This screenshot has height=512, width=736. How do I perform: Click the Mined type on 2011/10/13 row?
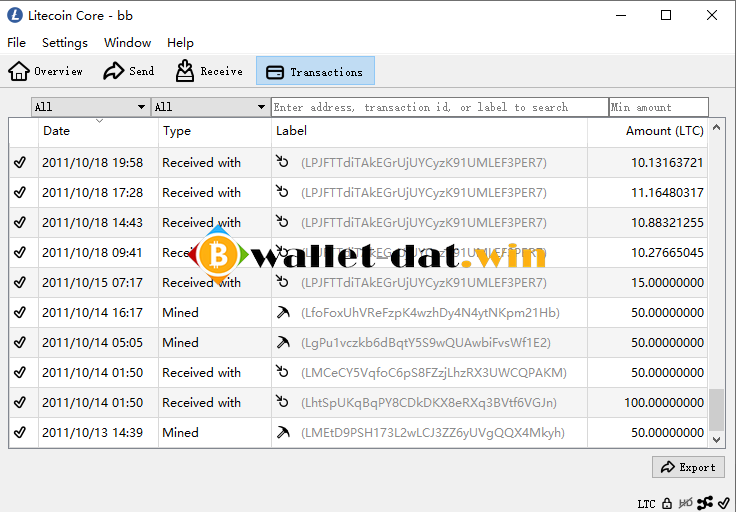click(180, 432)
